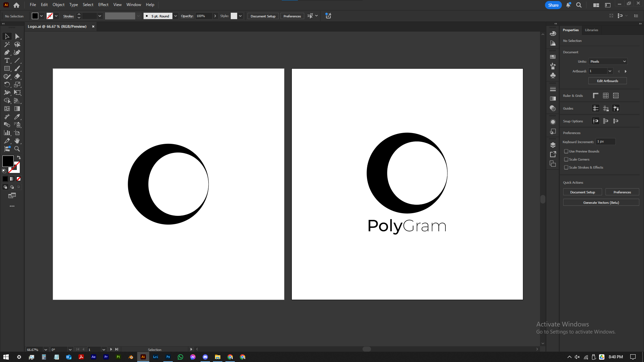Toggle Transparency Grid in Properties
The image size is (644, 362).
click(616, 96)
